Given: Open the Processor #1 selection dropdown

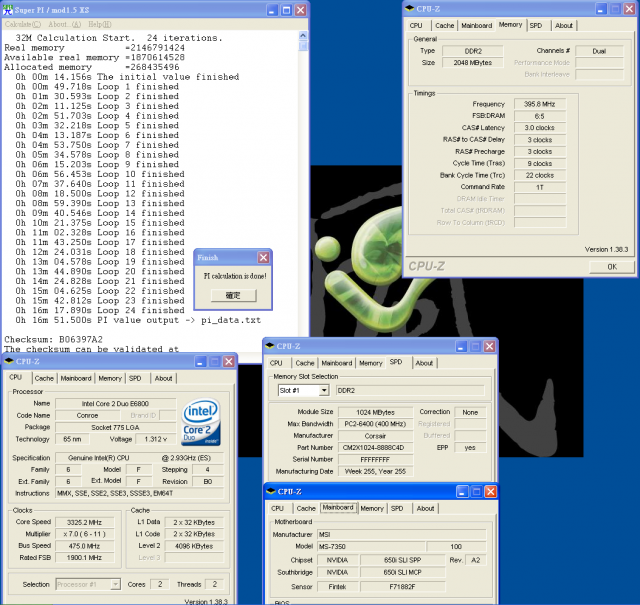Looking at the screenshot, I should (116, 584).
